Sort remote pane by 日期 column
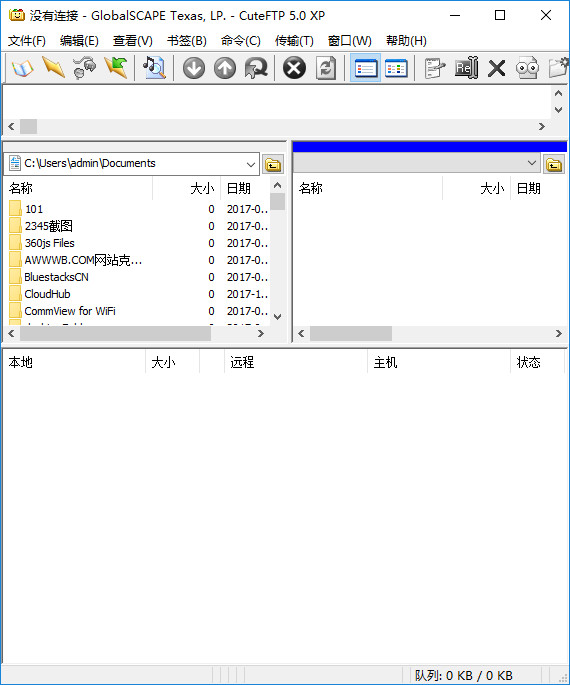The height and width of the screenshot is (685, 570). point(539,188)
